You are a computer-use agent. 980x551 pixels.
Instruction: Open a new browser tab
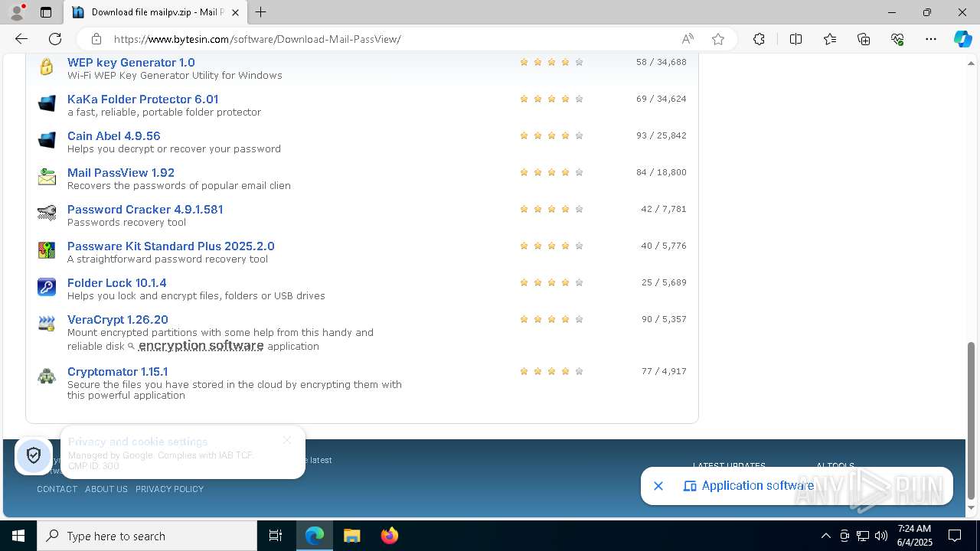pyautogui.click(x=261, y=12)
